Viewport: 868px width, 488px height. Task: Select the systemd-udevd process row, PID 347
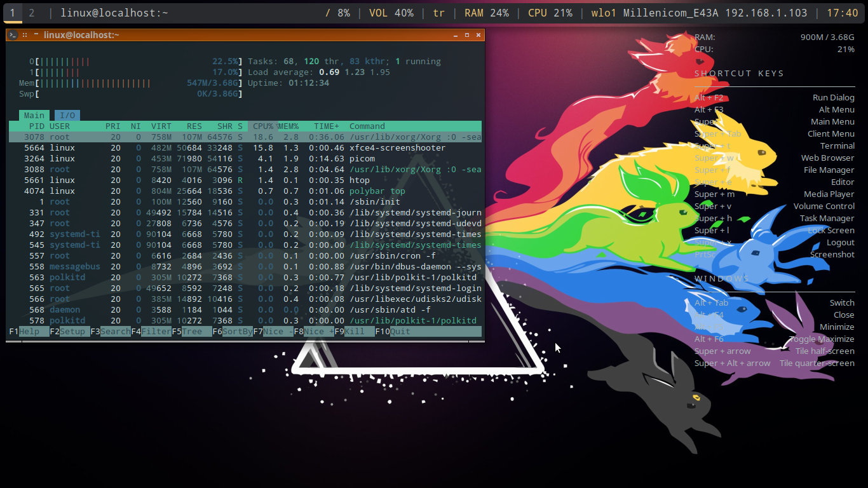[x=245, y=223]
